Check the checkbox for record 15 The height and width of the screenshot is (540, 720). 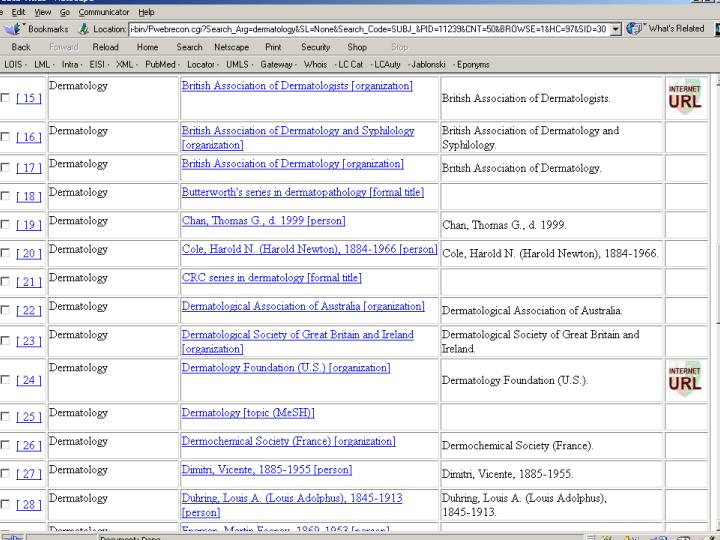[7, 98]
